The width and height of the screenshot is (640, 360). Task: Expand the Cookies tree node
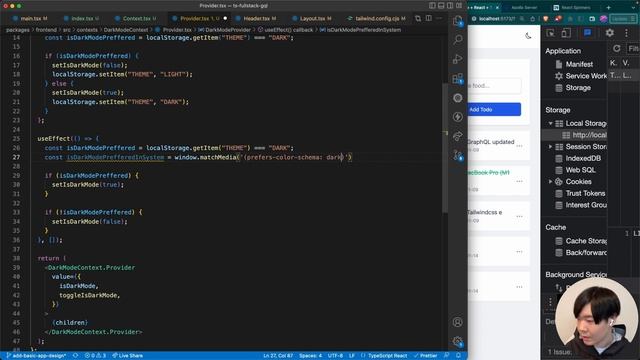coord(550,182)
